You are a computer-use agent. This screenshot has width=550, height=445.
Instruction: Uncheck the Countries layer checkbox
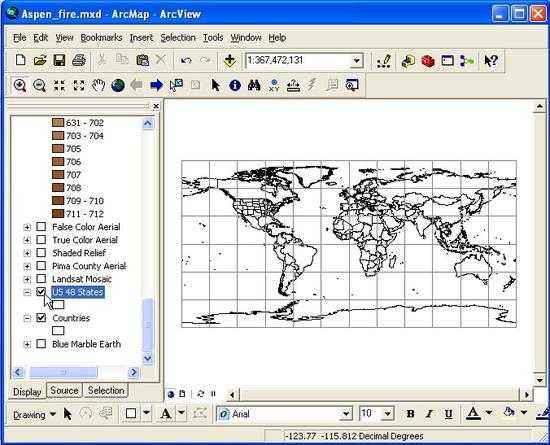41,318
